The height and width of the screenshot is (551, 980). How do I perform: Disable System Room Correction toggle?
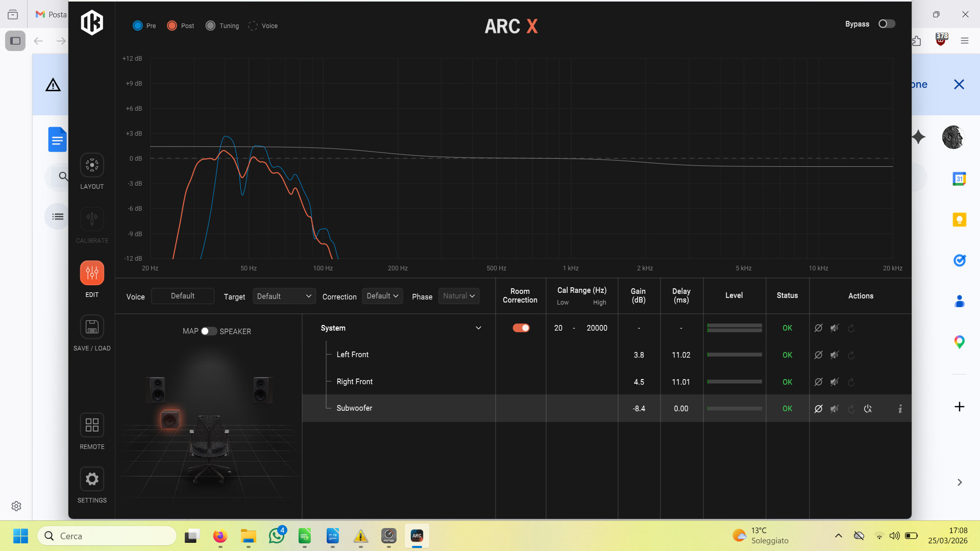pyautogui.click(x=521, y=328)
